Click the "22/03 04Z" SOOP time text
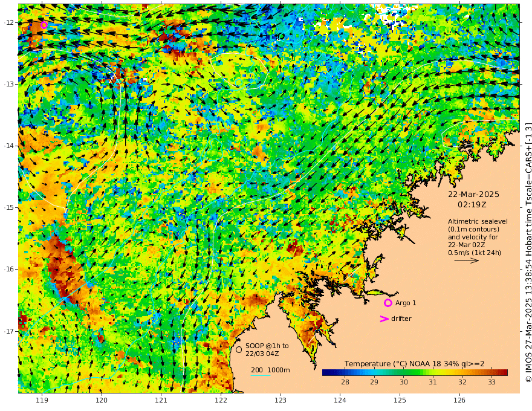Screen dimensions: 532x411 tap(262, 354)
